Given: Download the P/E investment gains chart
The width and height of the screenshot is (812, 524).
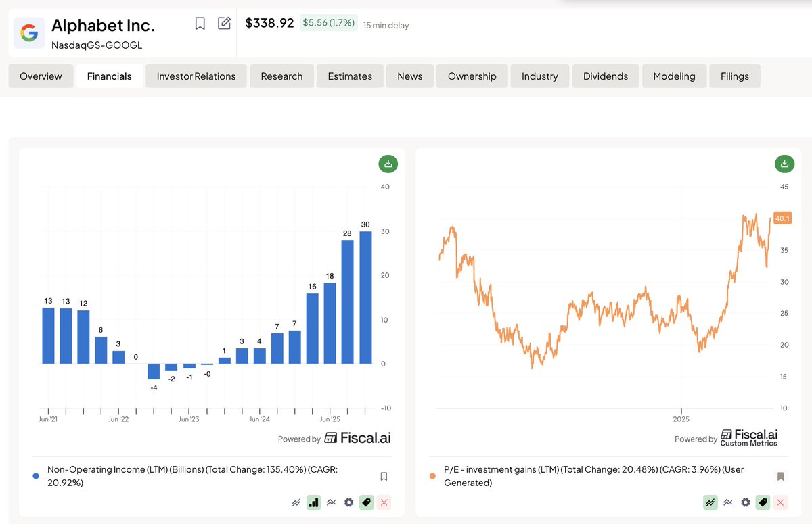Looking at the screenshot, I should [784, 163].
